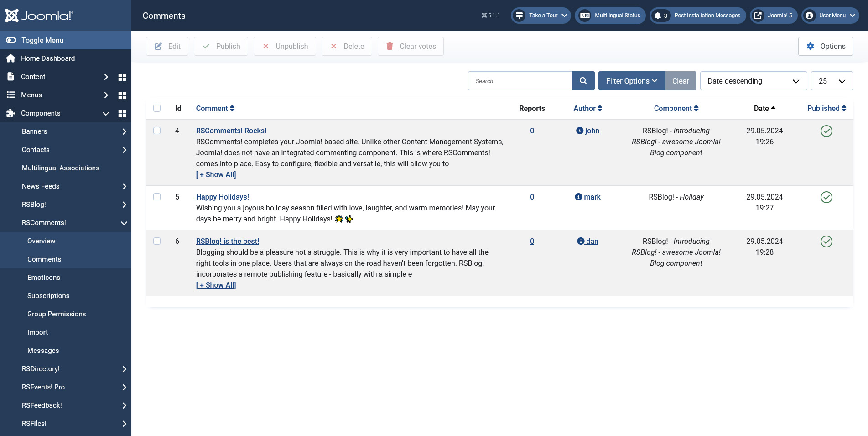
Task: Collapse the RSComments! submenu chevron
Action: tap(124, 223)
